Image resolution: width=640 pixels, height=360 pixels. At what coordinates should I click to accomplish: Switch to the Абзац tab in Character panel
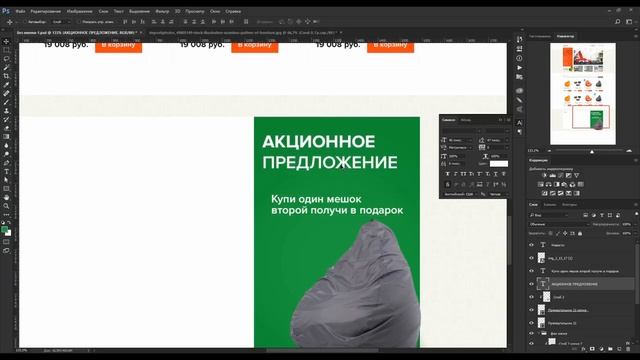466,120
